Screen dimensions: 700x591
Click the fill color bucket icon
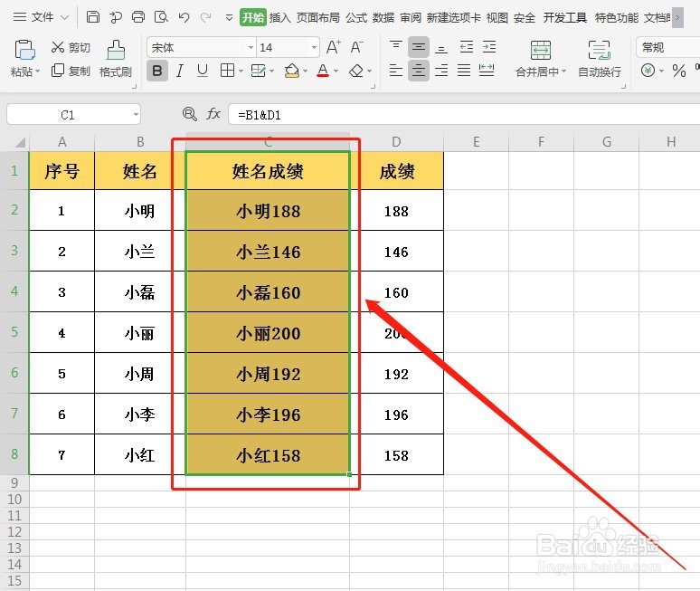point(292,71)
